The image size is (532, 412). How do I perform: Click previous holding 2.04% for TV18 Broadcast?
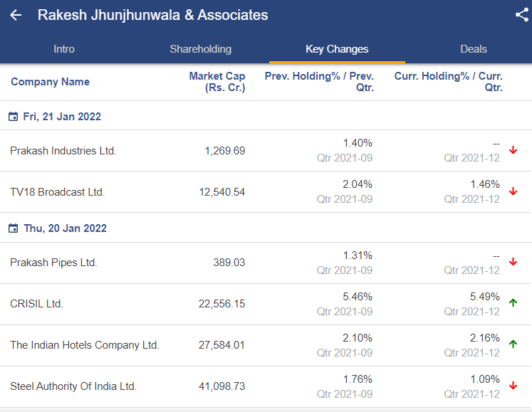click(358, 184)
